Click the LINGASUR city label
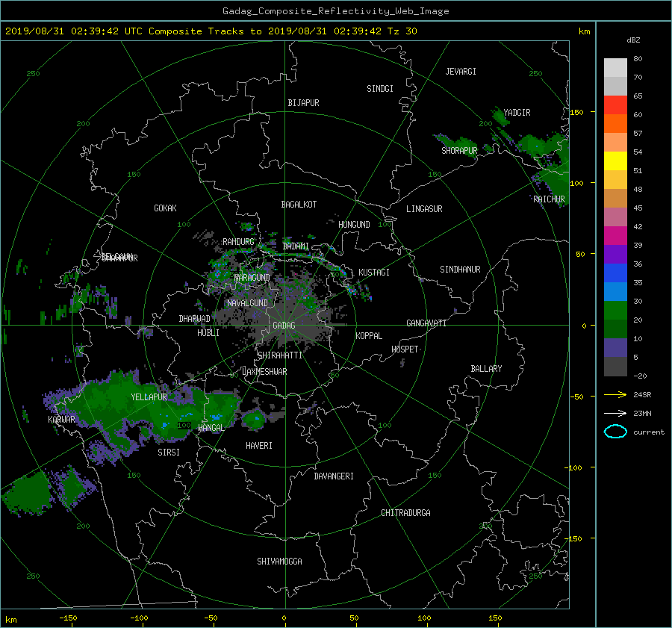 point(424,209)
